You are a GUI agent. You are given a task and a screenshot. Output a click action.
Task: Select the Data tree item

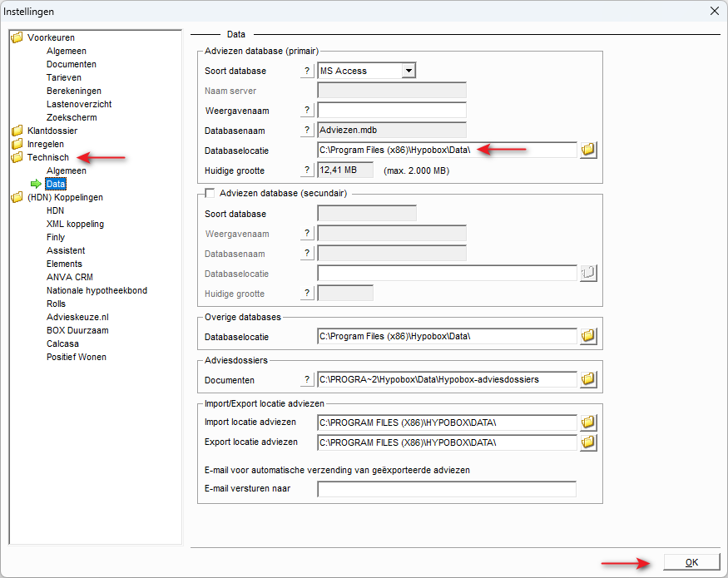[x=56, y=184]
